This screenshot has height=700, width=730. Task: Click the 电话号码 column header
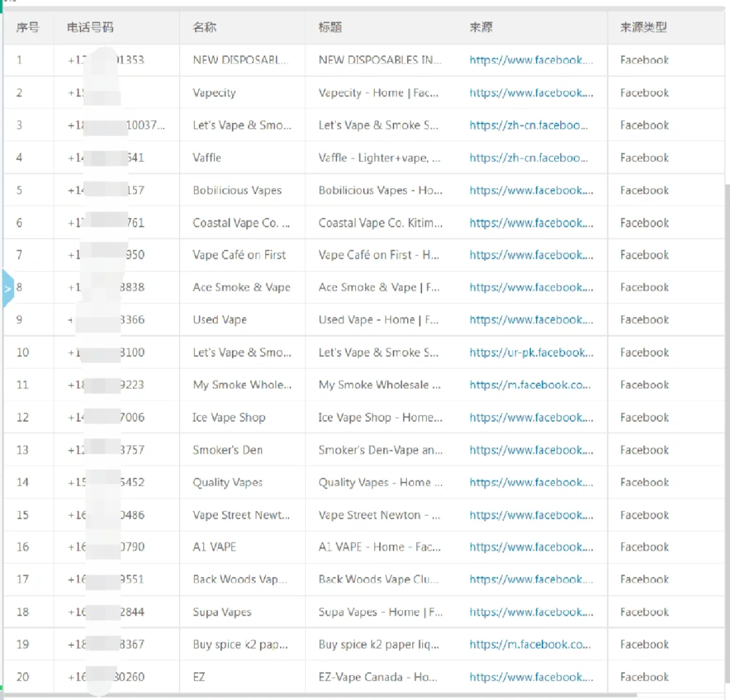pos(90,27)
